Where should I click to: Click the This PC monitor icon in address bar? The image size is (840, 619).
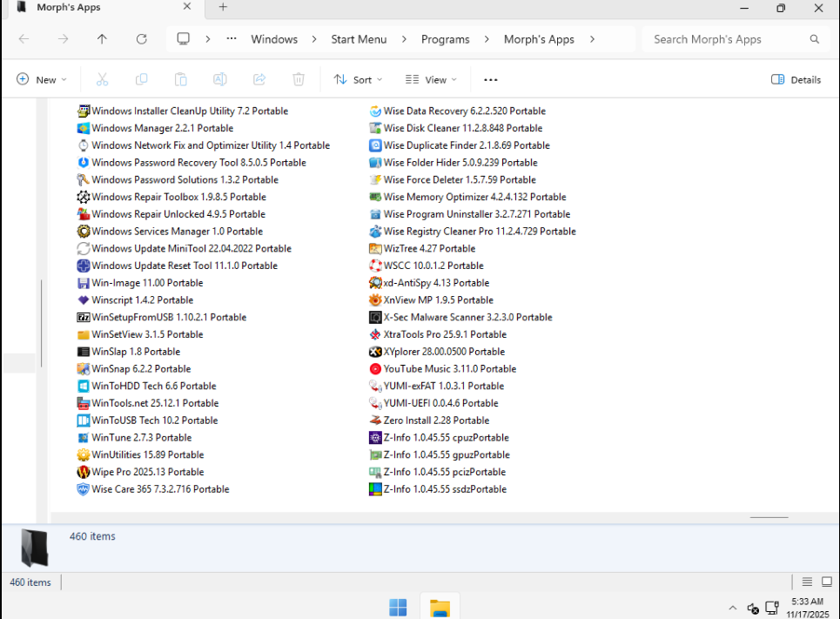point(183,38)
